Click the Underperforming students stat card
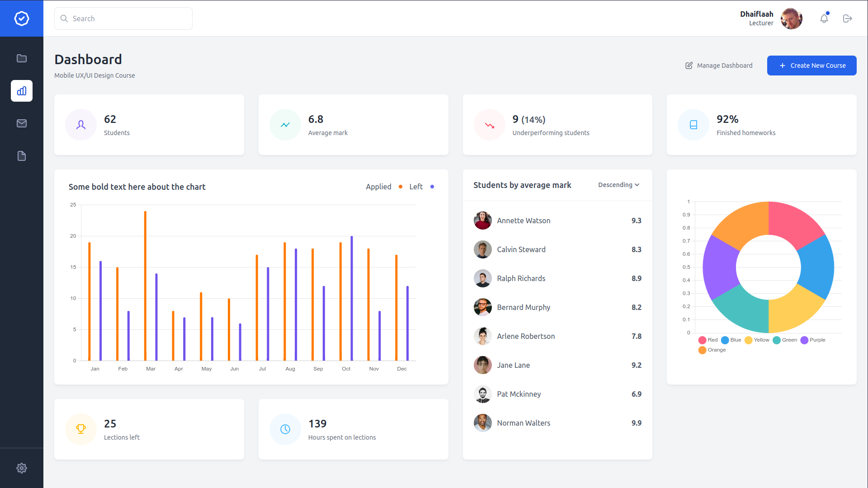The height and width of the screenshot is (488, 868). [x=557, y=125]
